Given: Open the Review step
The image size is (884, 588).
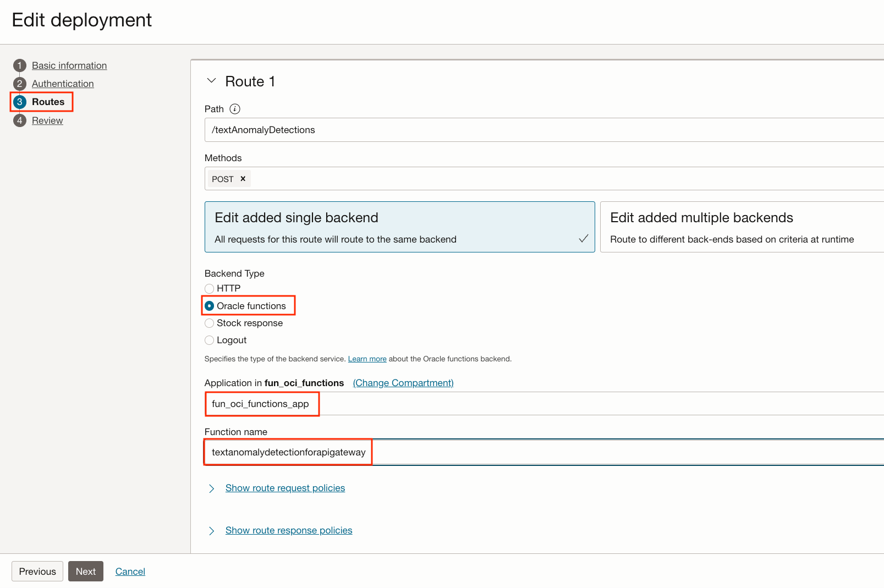Looking at the screenshot, I should [47, 120].
